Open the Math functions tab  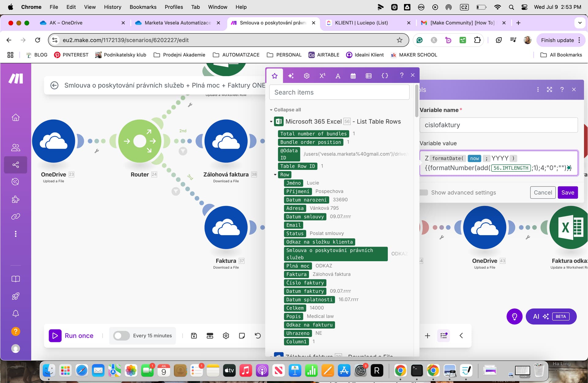click(x=322, y=76)
